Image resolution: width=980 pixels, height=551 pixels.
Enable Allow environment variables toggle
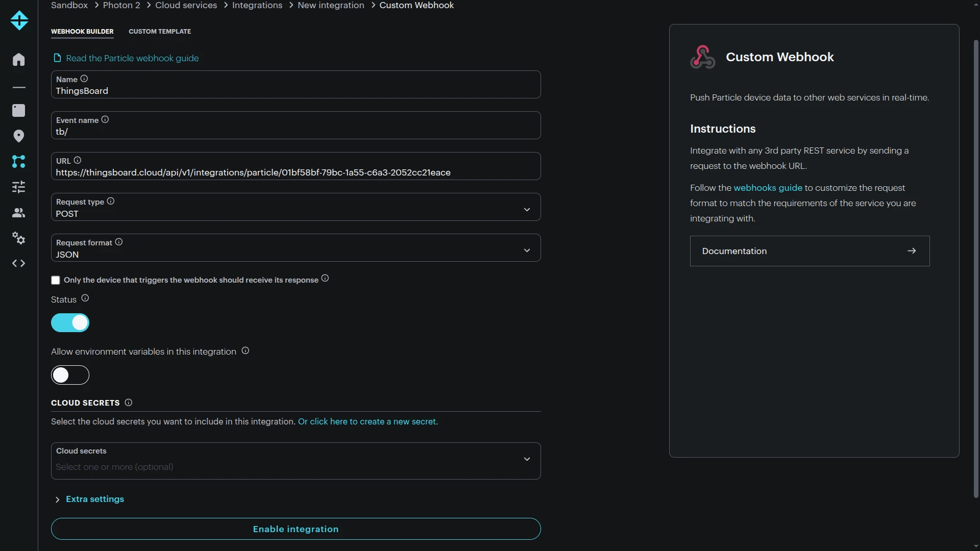(70, 375)
